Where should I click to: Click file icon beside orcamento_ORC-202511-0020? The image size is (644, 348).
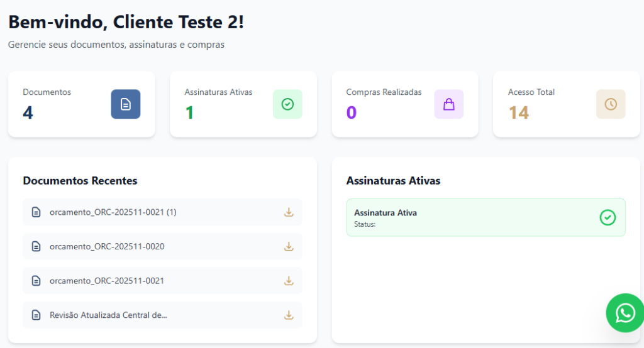[x=36, y=246]
